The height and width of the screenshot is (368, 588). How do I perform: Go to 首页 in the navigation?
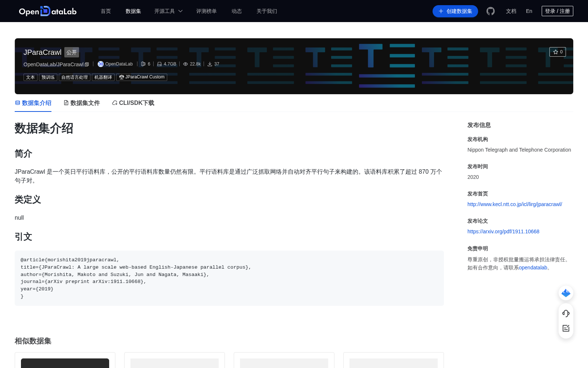[106, 11]
